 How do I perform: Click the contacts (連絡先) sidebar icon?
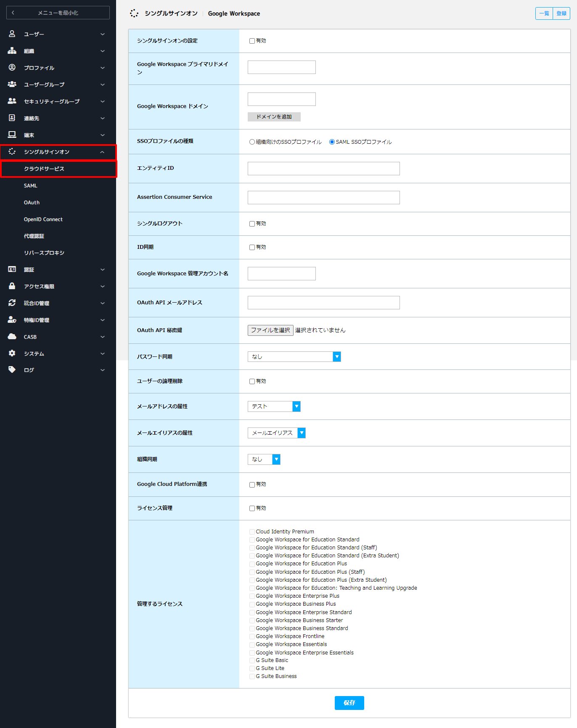pyautogui.click(x=12, y=118)
